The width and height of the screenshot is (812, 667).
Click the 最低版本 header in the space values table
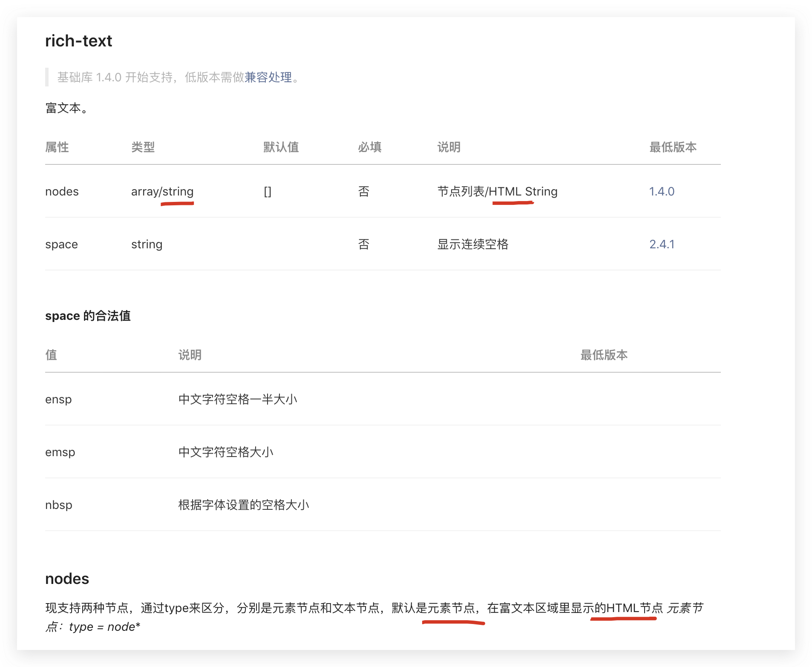604,355
